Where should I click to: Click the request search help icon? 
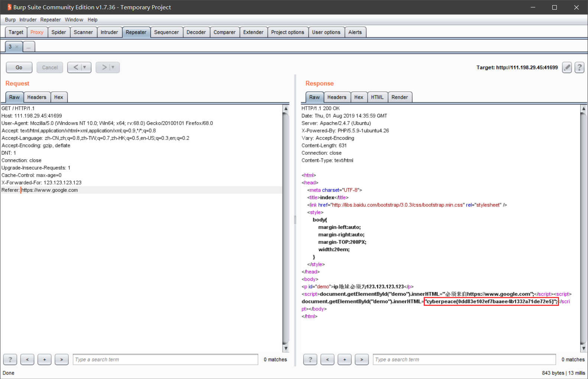coord(10,359)
